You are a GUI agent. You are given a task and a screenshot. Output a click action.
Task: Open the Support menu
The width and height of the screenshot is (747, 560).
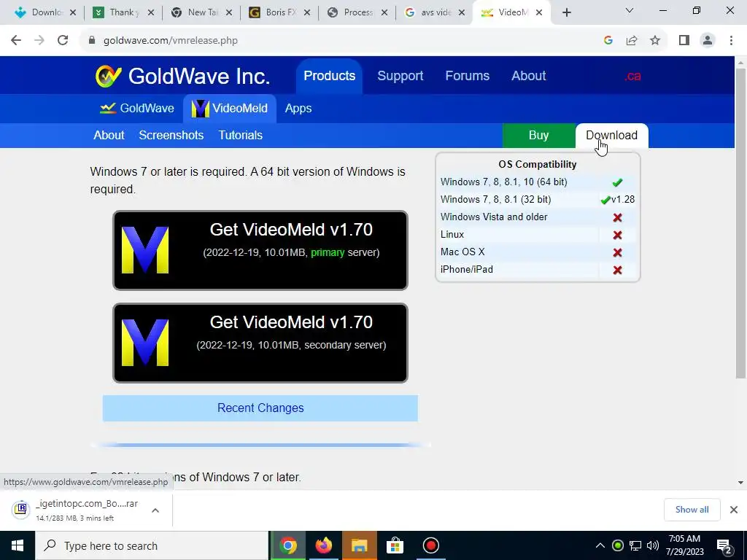click(400, 76)
